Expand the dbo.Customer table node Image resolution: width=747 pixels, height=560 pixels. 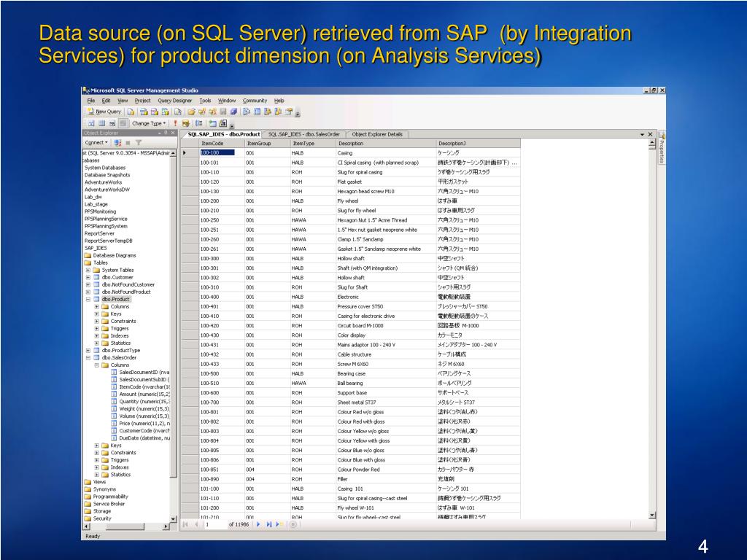(x=88, y=277)
